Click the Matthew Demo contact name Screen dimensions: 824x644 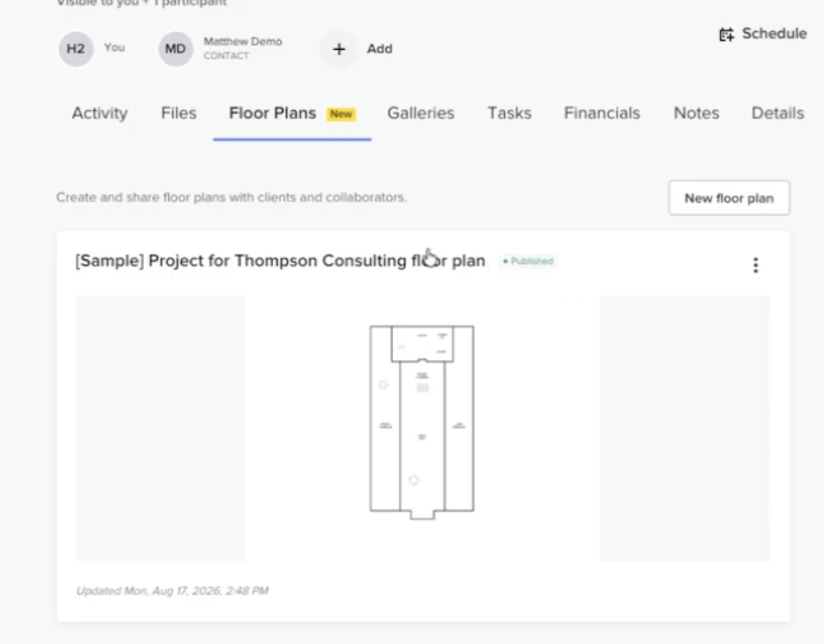pyautogui.click(x=243, y=41)
